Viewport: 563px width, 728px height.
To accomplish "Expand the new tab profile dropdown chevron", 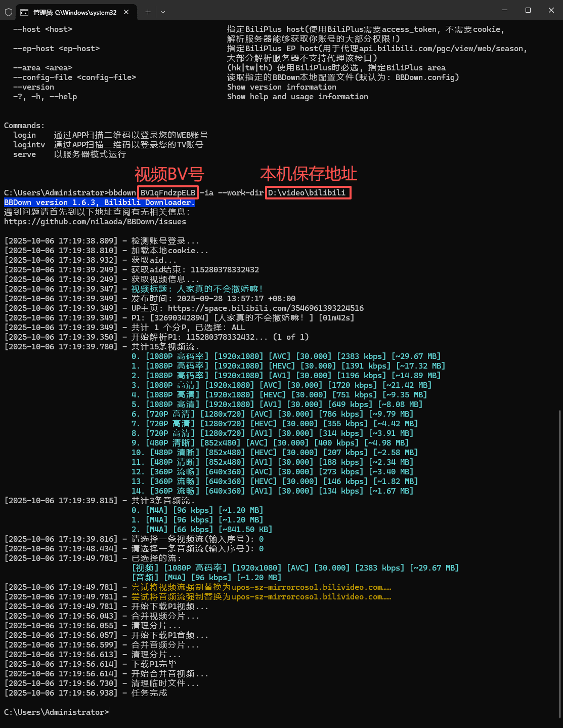I will point(163,12).
